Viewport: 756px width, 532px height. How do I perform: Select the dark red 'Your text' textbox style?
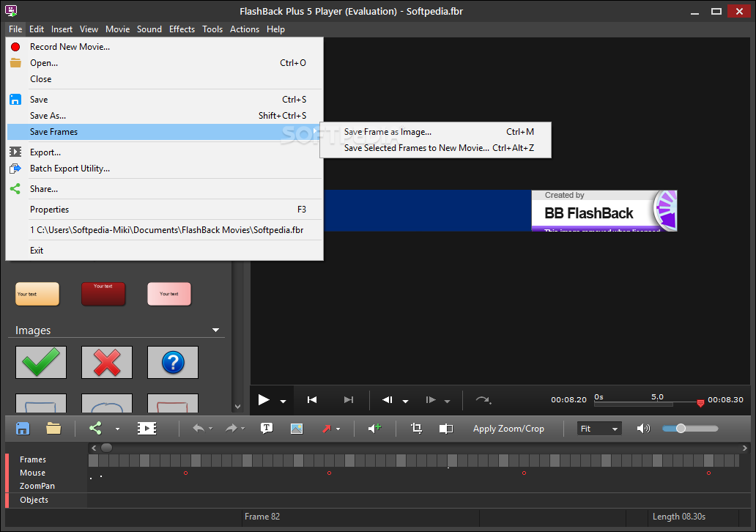coord(103,295)
